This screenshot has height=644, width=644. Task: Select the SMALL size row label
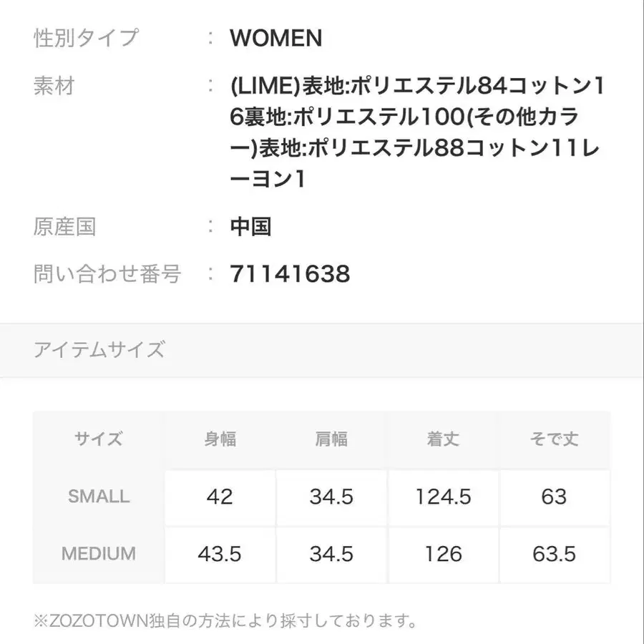click(99, 497)
